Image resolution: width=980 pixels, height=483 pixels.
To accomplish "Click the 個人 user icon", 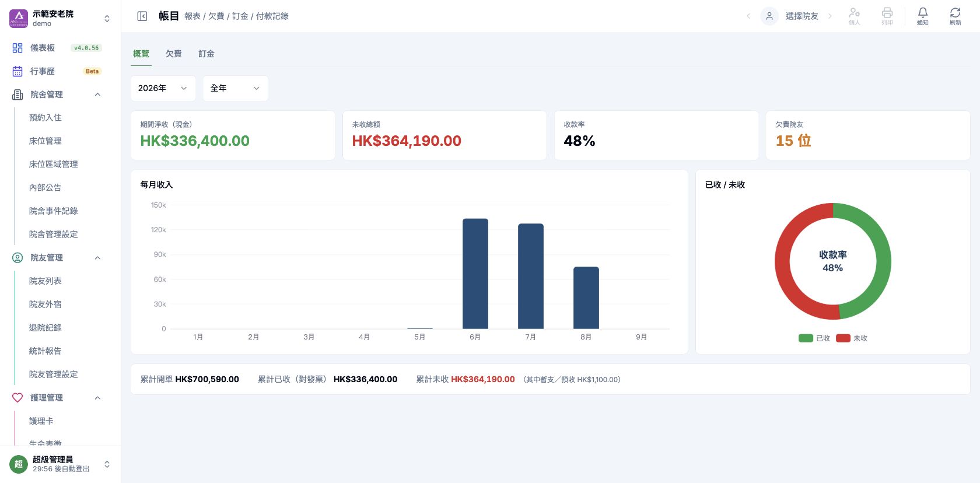I will 855,12.
